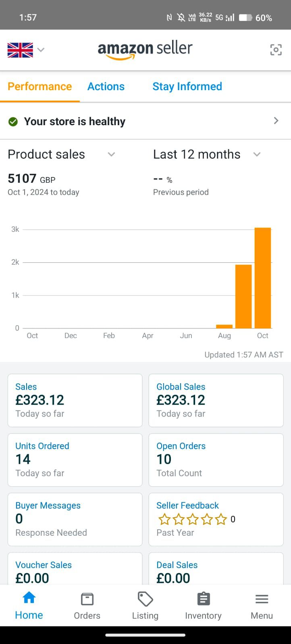Tap the barcode scan icon
291x644 pixels.
pos(276,50)
